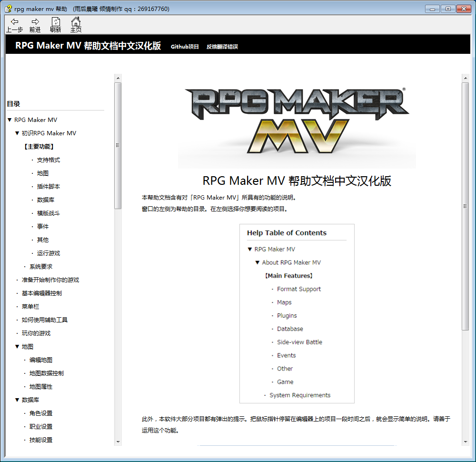Image resolution: width=476 pixels, height=462 pixels.
Task: Click the main content scrollbar down arrow
Action: (466, 442)
